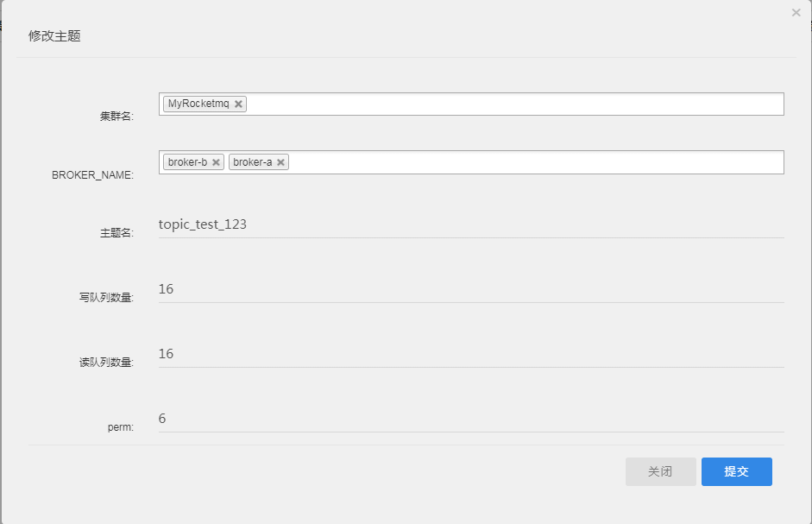812x524 pixels.
Task: Open the BROKER_NAME selection box
Action: point(535,162)
